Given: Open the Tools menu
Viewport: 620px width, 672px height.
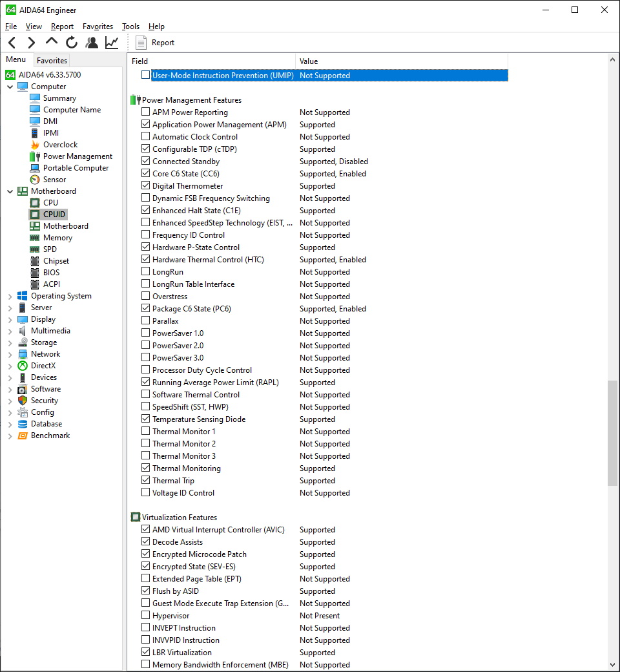Looking at the screenshot, I should (x=130, y=26).
